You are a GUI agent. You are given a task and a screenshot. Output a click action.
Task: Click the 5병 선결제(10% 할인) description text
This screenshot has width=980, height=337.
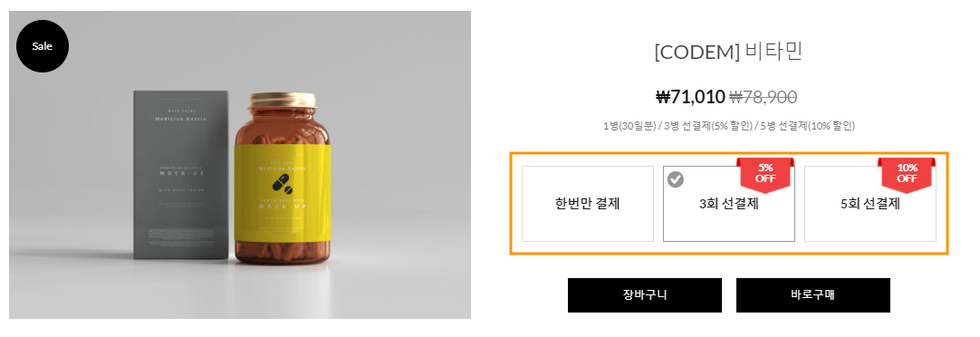tap(808, 126)
